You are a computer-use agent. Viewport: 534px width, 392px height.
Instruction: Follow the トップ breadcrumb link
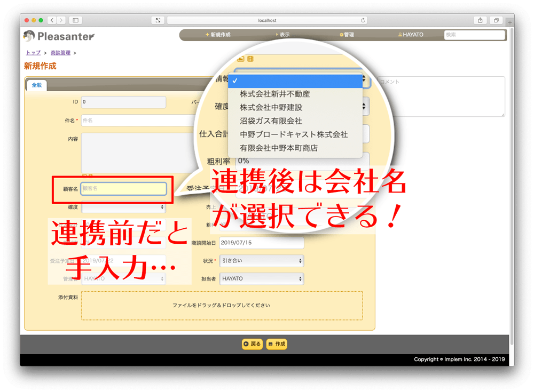pyautogui.click(x=33, y=53)
